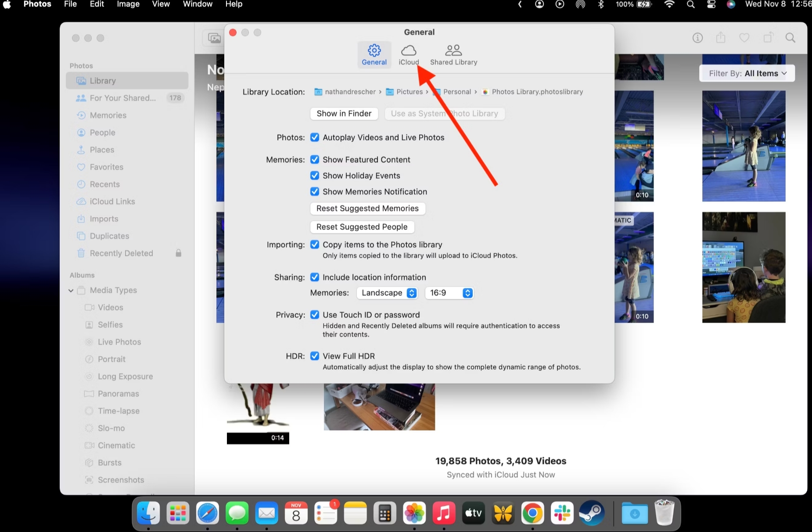812x532 pixels.
Task: Click the Rotate toolbar icon
Action: click(768, 38)
